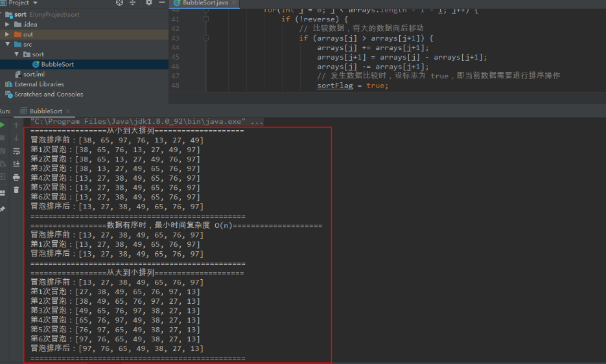
Task: Close the BubbleSort.java editor tab
Action: (x=234, y=3)
